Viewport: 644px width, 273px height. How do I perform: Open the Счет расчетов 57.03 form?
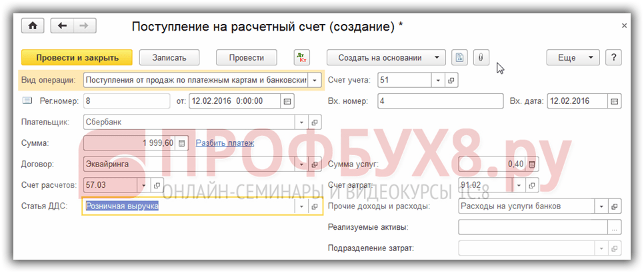tap(157, 185)
